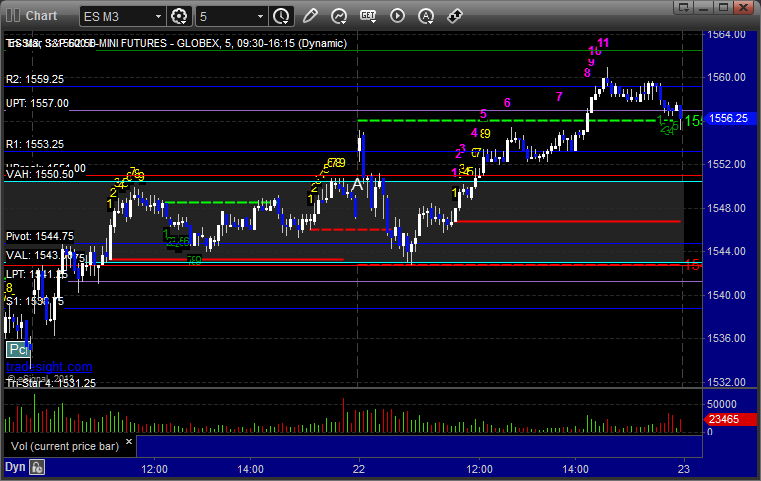This screenshot has height=481, width=761.
Task: Click the 1536.00 price axis value
Action: coord(726,338)
